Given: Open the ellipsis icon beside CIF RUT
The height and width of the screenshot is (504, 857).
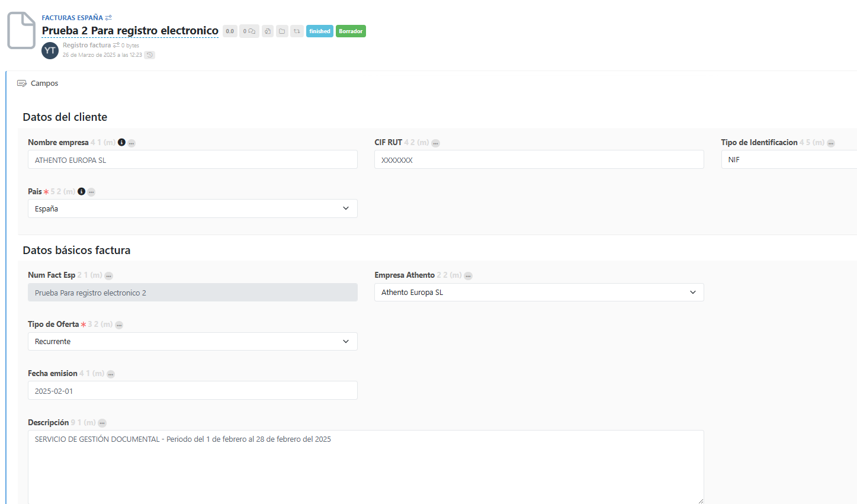Looking at the screenshot, I should [435, 143].
